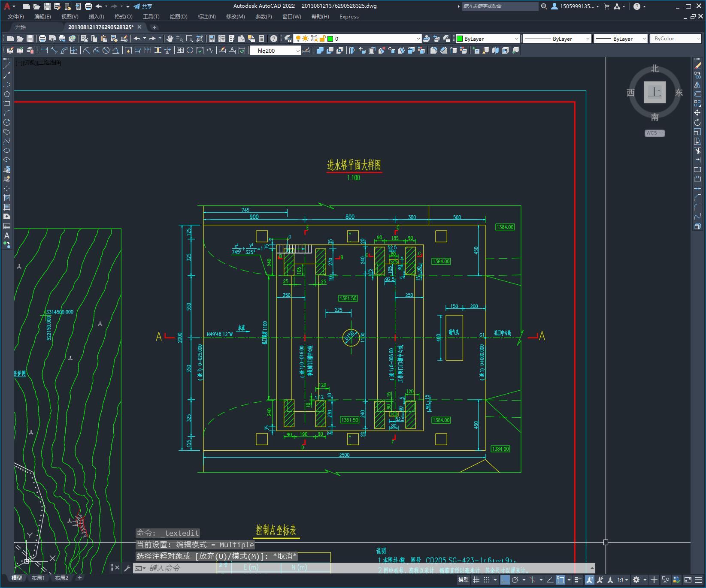Select the Diameter dimension tool
Image resolution: width=706 pixels, height=588 pixels.
pyautogui.click(x=106, y=50)
